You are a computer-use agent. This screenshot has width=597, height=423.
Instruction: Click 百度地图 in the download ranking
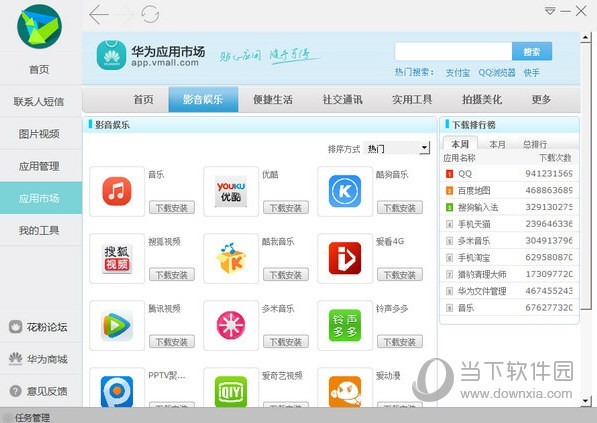474,190
